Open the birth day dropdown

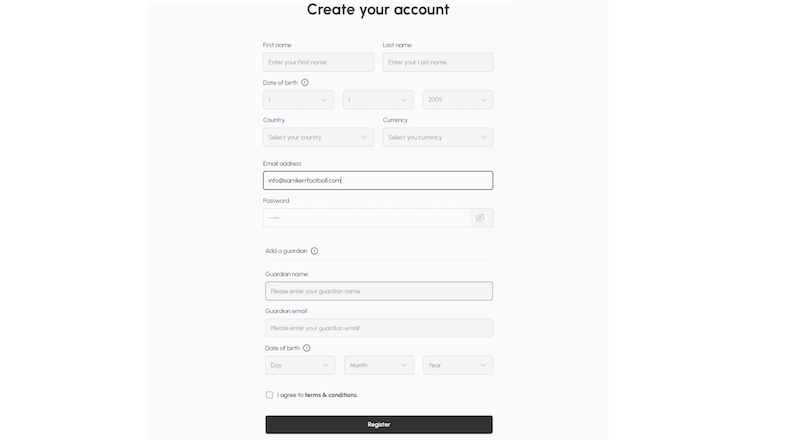click(x=298, y=100)
